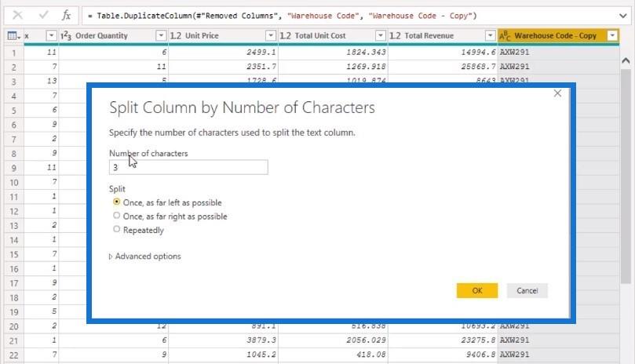Cancel the formula edit with X icon
This screenshot has width=635, height=364.
pyautogui.click(x=17, y=16)
